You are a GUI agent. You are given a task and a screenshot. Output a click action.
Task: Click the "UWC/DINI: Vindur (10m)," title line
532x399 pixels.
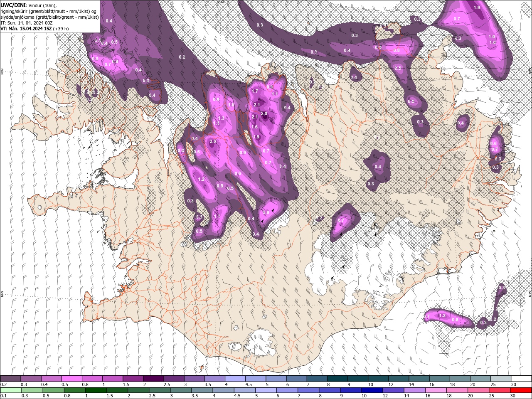pos(29,5)
